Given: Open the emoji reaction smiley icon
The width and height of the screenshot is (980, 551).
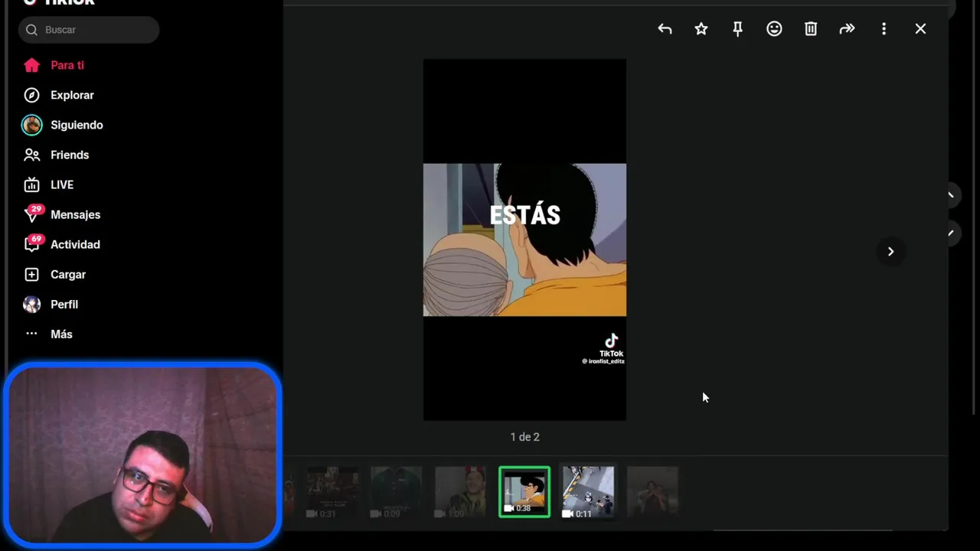Looking at the screenshot, I should 774,29.
